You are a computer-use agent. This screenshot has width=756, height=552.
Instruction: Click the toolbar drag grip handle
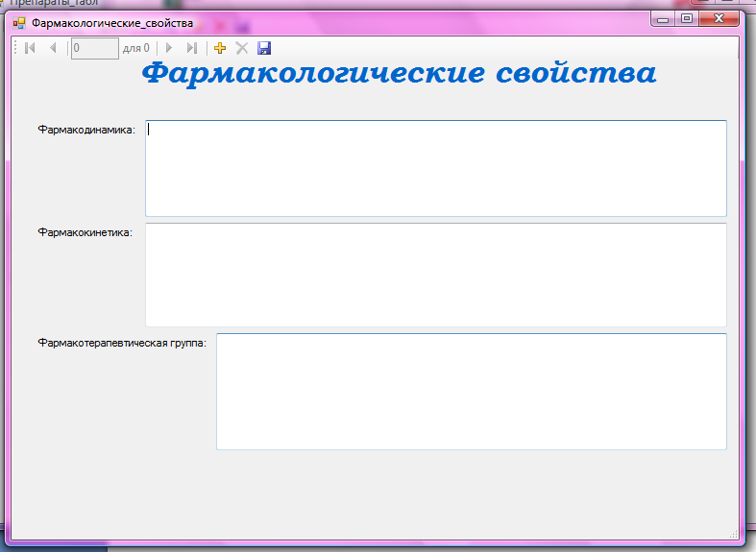pyautogui.click(x=16, y=48)
